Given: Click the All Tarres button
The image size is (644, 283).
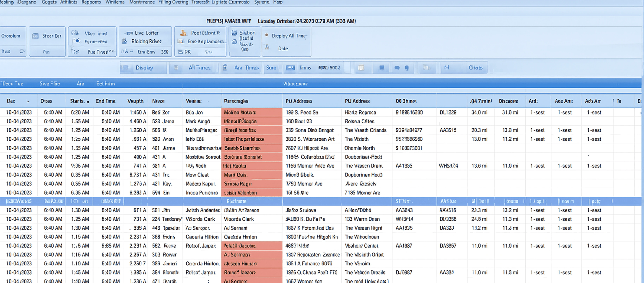Looking at the screenshot, I should click(x=200, y=67).
